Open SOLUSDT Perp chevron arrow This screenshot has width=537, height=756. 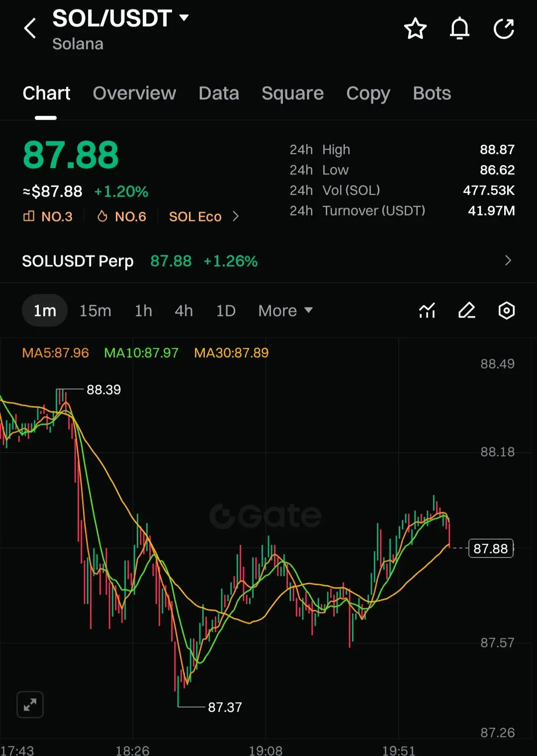(x=508, y=260)
